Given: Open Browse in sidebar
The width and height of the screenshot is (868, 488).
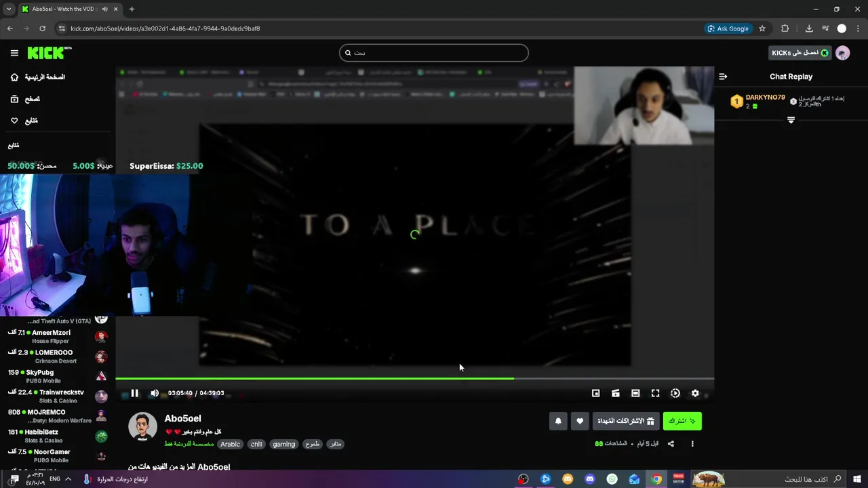Looking at the screenshot, I should click(x=25, y=99).
